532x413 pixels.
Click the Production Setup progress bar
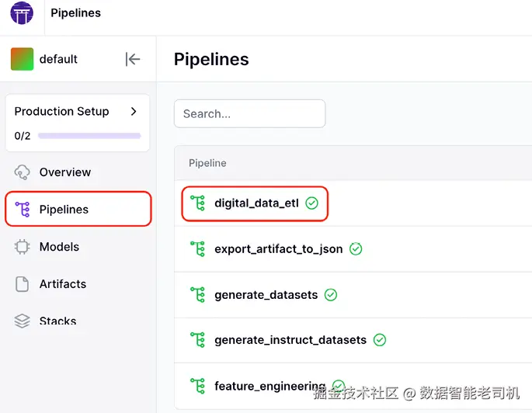pos(89,136)
